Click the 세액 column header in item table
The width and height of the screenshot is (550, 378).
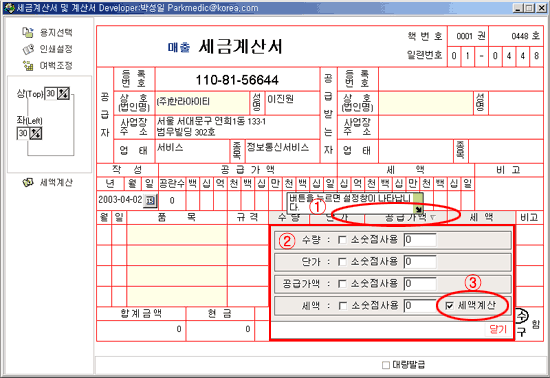coord(482,217)
